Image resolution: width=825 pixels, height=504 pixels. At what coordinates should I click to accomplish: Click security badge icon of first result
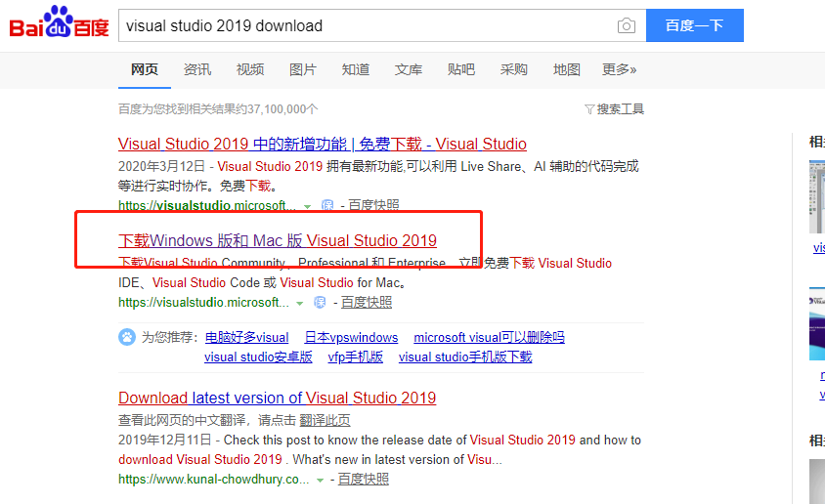pos(327,205)
